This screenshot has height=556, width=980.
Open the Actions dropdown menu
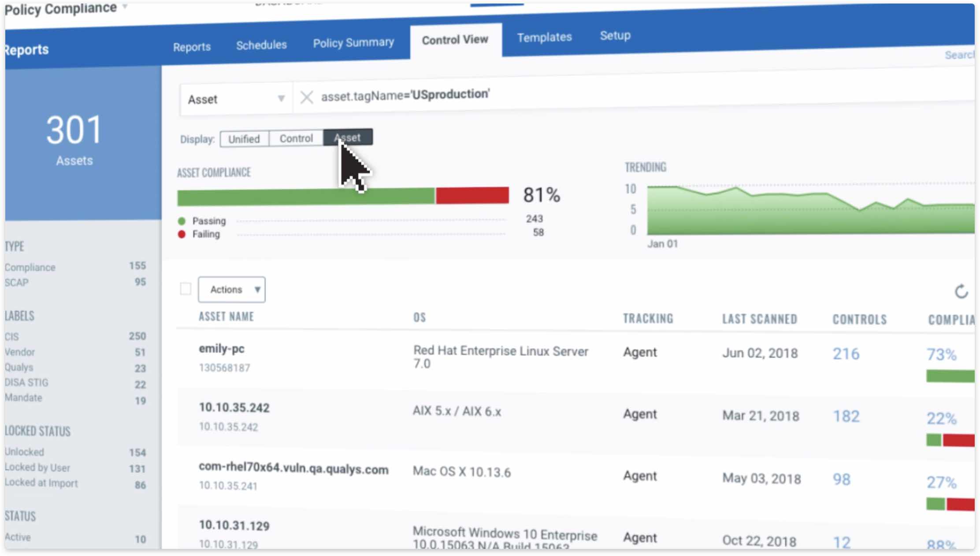point(232,289)
